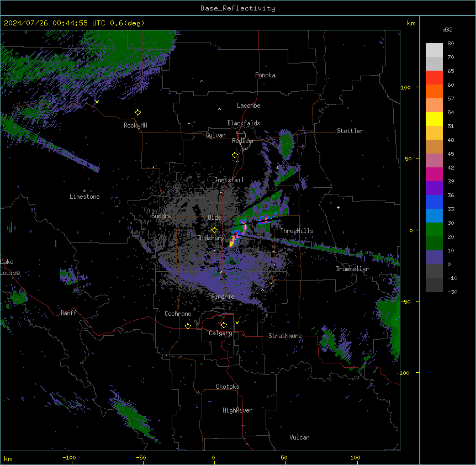476x465 pixels.
Task: Click the Blackfalds city label
Action: (x=244, y=123)
